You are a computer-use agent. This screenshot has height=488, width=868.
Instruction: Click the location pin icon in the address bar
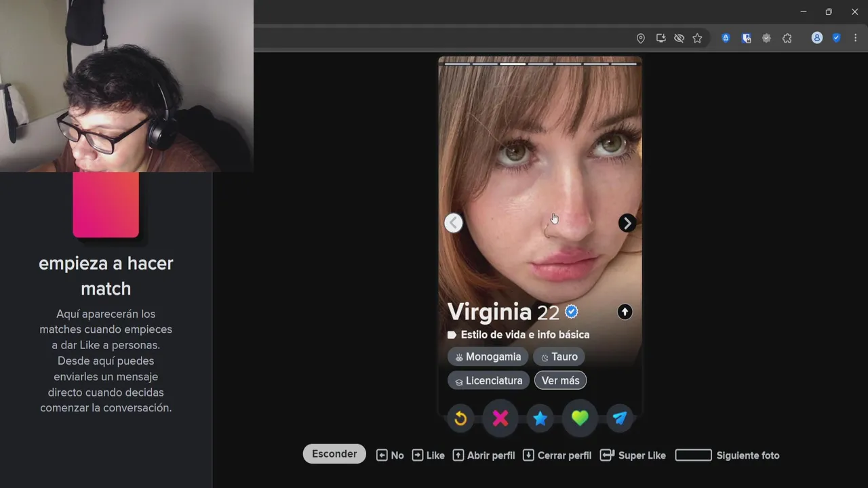[641, 38]
